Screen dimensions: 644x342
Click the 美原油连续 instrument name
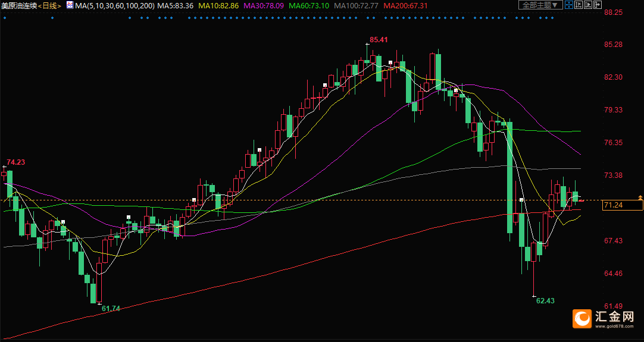click(19, 6)
